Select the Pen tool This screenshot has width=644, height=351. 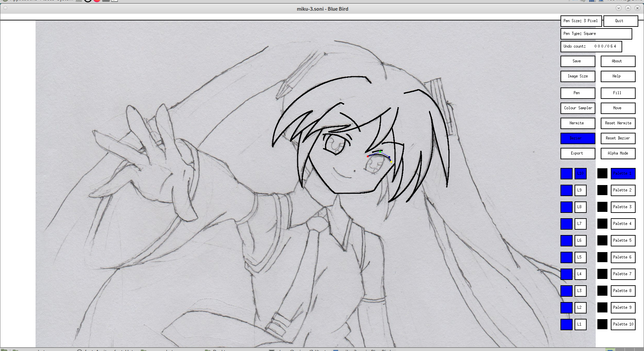578,93
